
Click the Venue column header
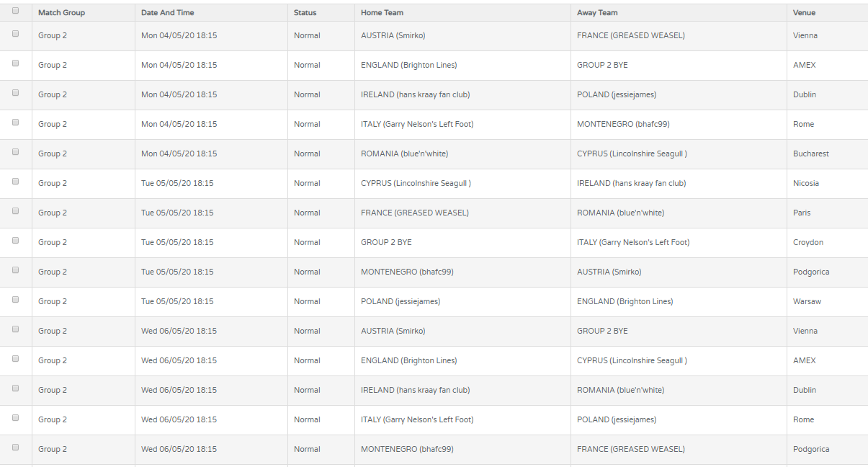pos(804,12)
